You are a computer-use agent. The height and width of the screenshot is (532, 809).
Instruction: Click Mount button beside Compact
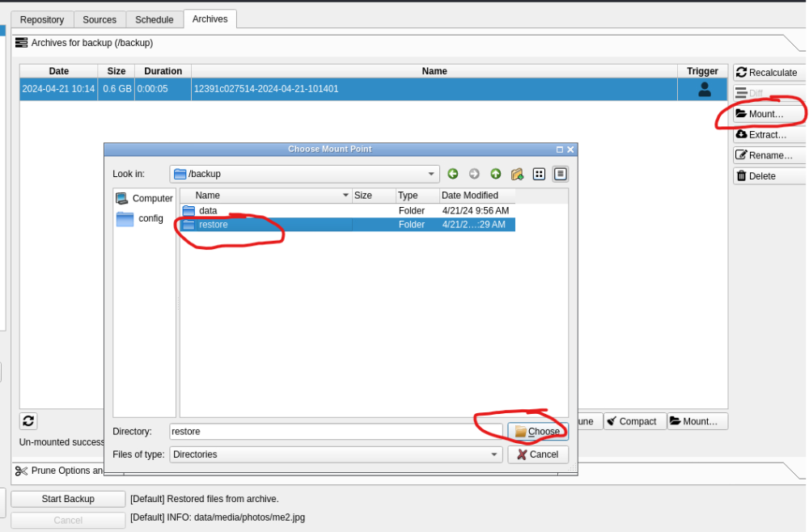click(x=697, y=421)
